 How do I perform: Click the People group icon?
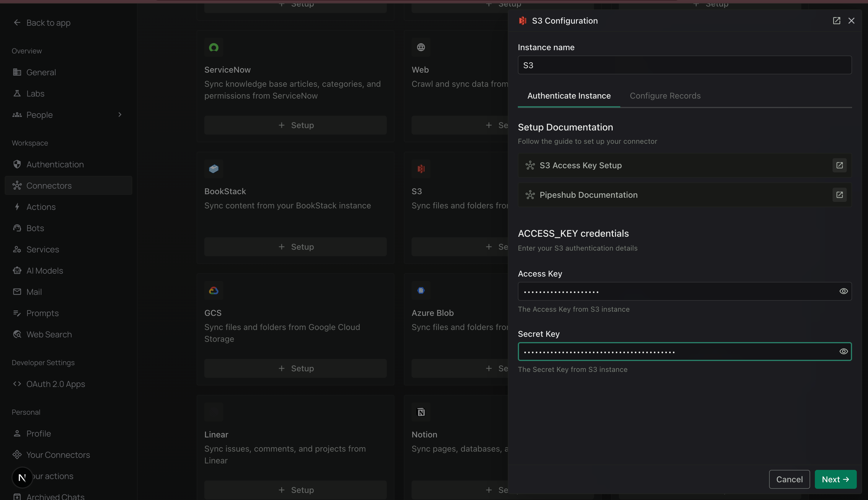17,115
